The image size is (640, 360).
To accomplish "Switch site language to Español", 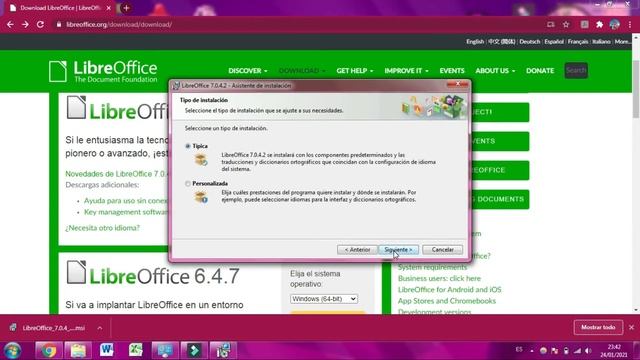I will 553,42.
